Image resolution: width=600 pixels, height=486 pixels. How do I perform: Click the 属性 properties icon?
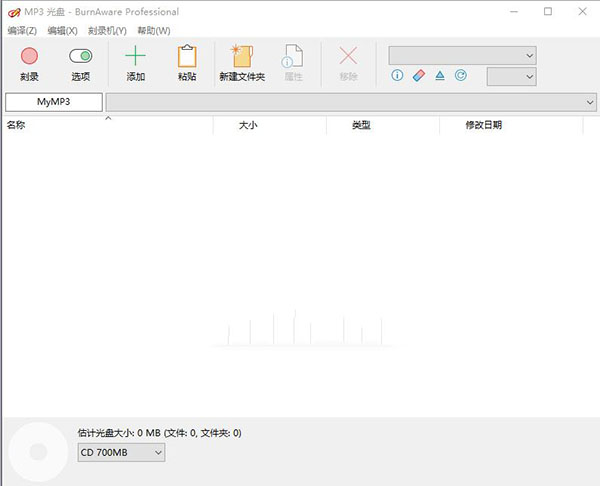click(x=293, y=56)
